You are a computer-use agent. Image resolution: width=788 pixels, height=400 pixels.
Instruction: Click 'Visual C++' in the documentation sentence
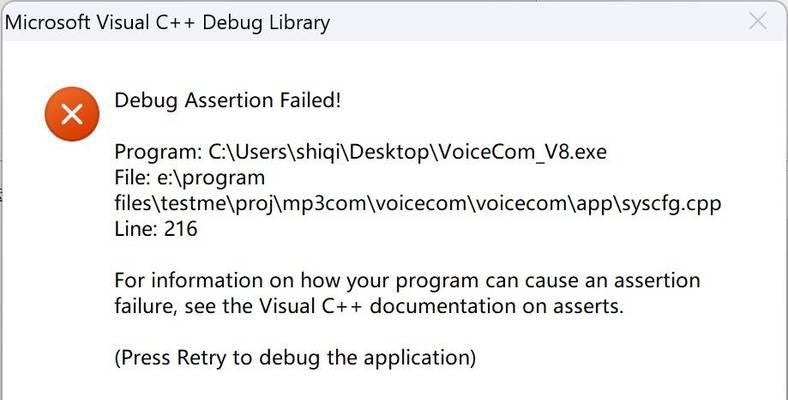point(310,306)
